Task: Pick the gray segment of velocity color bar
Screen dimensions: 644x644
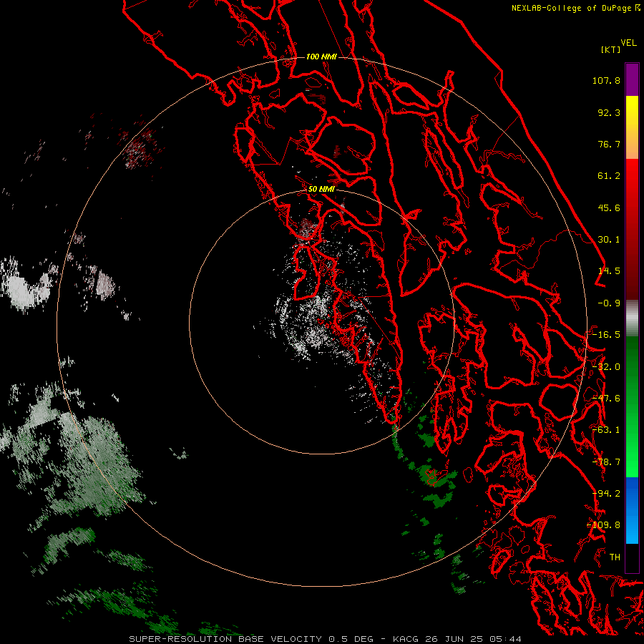Action: [x=632, y=318]
